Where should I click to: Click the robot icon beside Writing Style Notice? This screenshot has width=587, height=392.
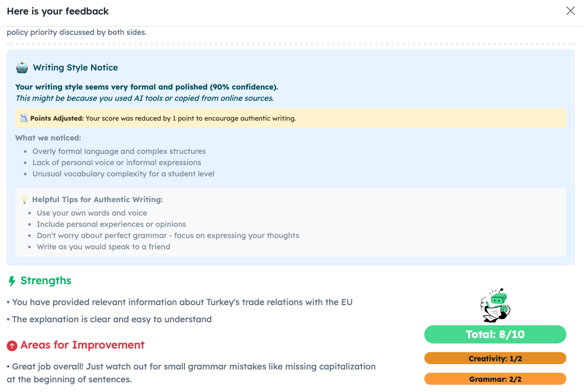(x=22, y=68)
